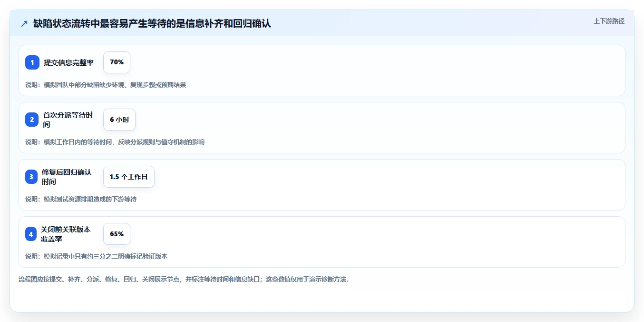
Task: Click the note about 分派规则与值守机制
Action: click(115, 142)
